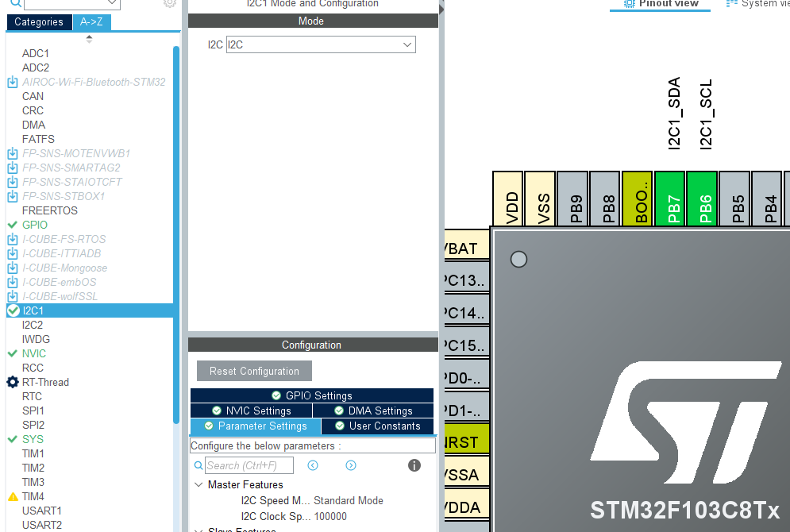Click download icon beside I-CUBE-embOS
790x532 pixels.
coord(13,282)
